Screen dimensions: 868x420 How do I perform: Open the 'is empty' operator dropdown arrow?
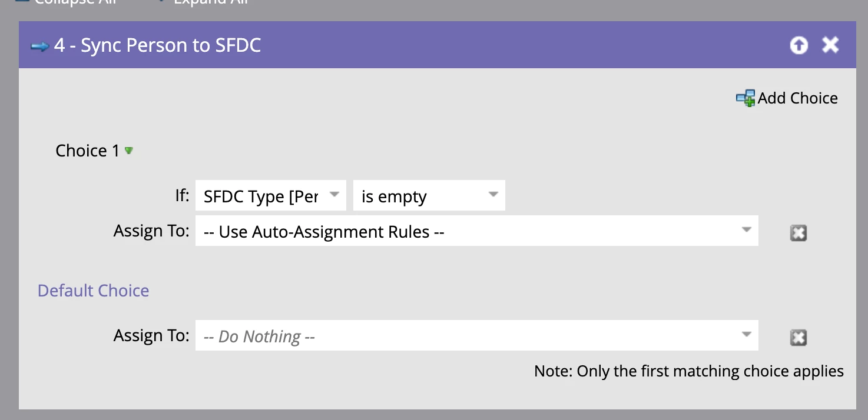pos(493,195)
